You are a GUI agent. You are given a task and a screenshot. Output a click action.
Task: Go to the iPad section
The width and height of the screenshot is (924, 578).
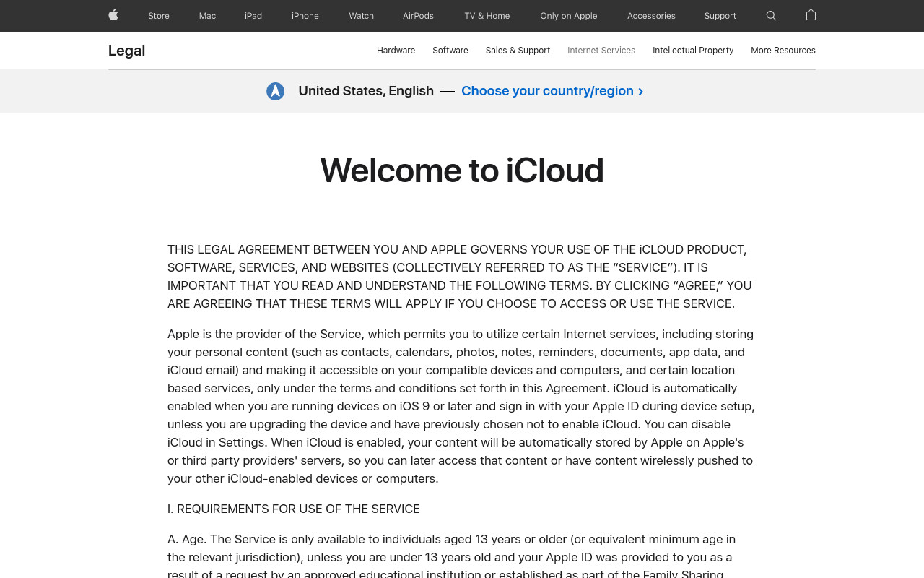click(x=253, y=16)
